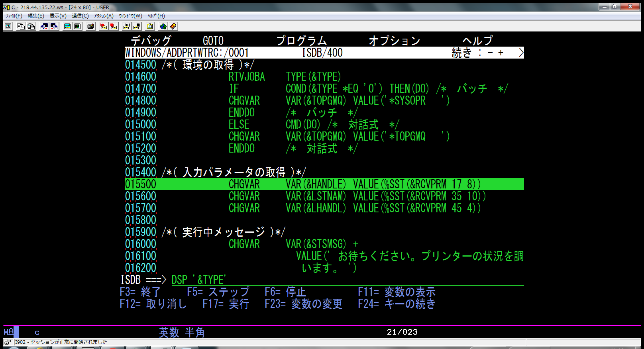Start macro recording with the red play icon
The image size is (644, 349).
(x=104, y=26)
